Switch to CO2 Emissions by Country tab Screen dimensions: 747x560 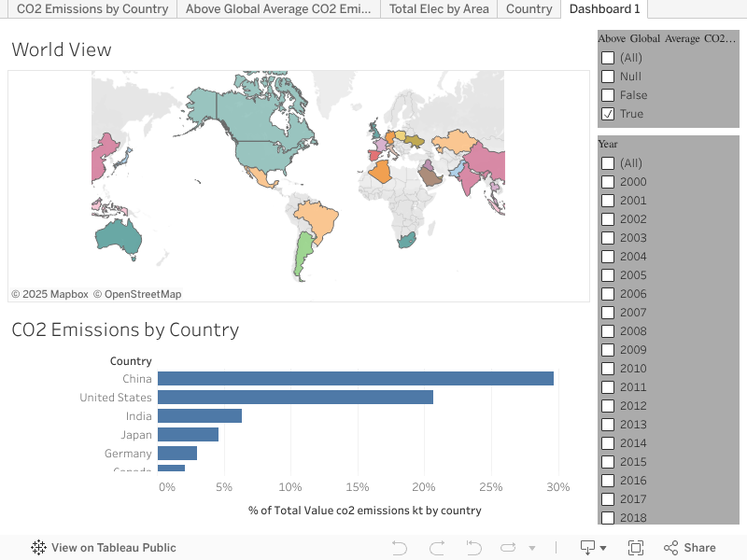92,9
